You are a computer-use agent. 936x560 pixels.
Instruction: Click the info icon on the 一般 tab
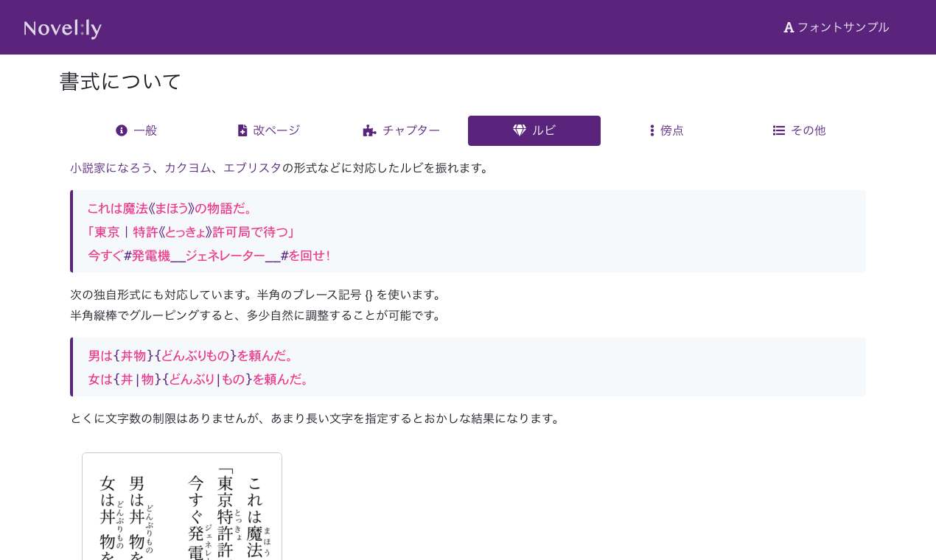pyautogui.click(x=121, y=130)
